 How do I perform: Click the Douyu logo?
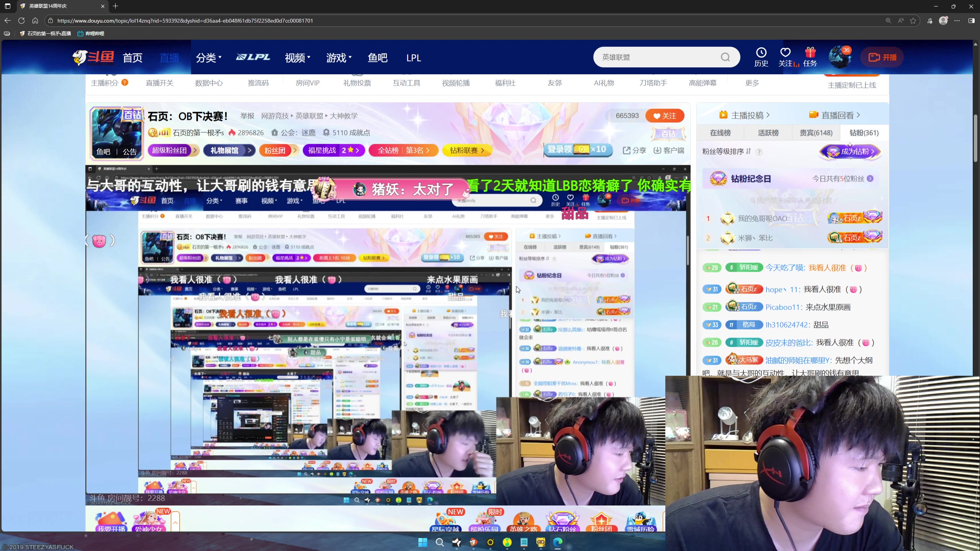tap(93, 57)
